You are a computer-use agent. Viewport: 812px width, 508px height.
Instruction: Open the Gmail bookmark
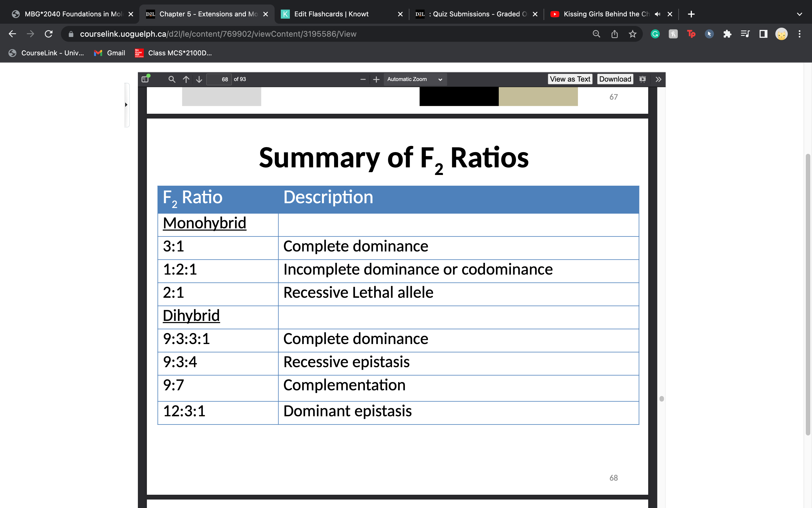coord(110,53)
